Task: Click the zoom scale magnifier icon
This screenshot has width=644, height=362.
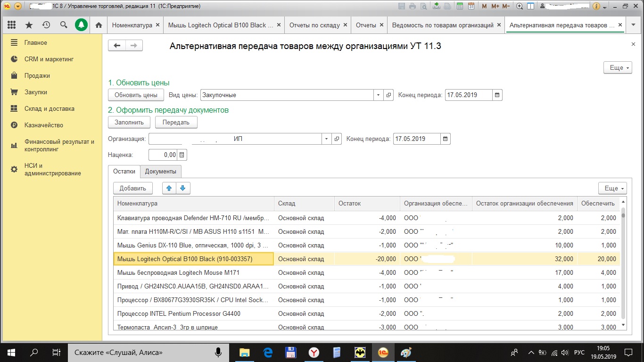Action: tap(520, 6)
